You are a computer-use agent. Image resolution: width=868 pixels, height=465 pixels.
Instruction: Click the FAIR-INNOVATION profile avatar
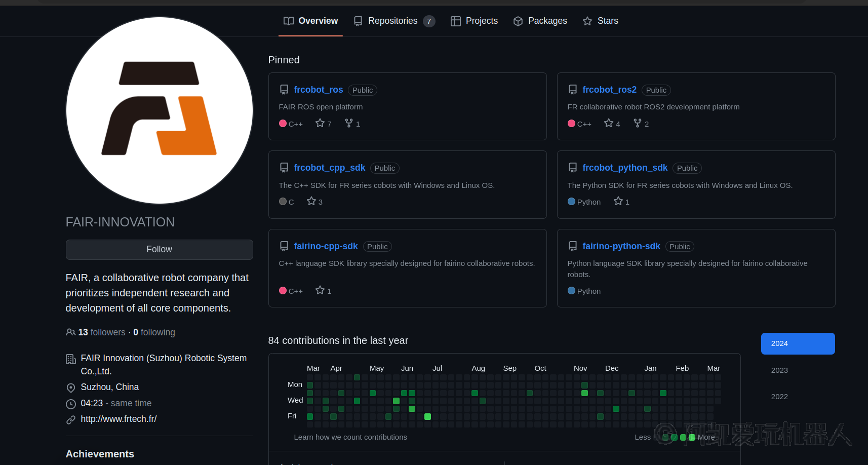[160, 110]
